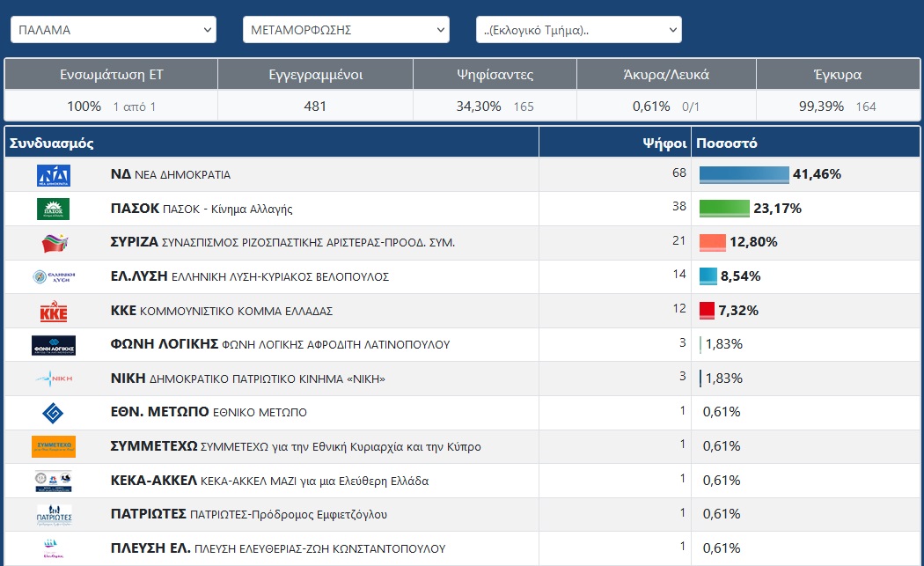Click the ΚΕΚΑ-ΑΚΚΕΛ party logo
This screenshot has height=566, width=924.
click(x=54, y=481)
